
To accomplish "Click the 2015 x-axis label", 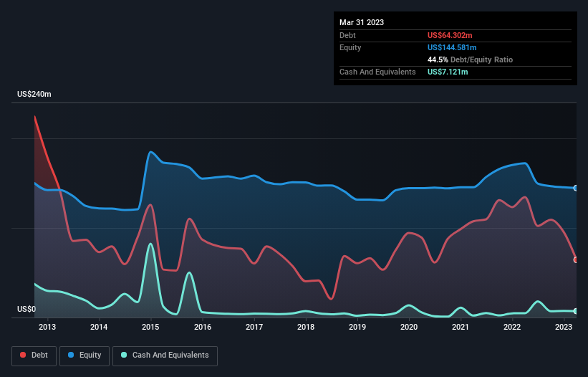I will pyautogui.click(x=150, y=327).
